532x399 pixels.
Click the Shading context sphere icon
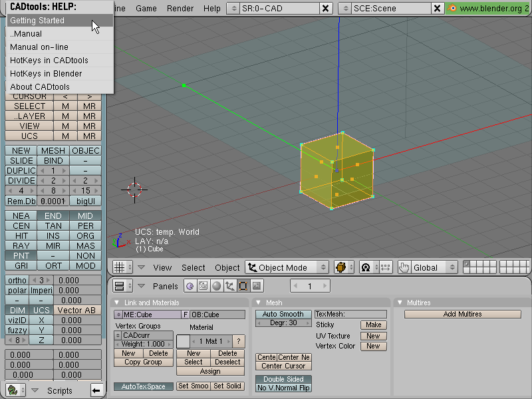coord(216,286)
